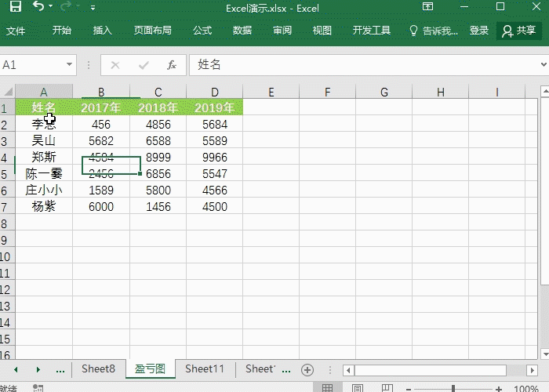
Task: Switch to Page Break Preview icon
Action: pyautogui.click(x=387, y=387)
